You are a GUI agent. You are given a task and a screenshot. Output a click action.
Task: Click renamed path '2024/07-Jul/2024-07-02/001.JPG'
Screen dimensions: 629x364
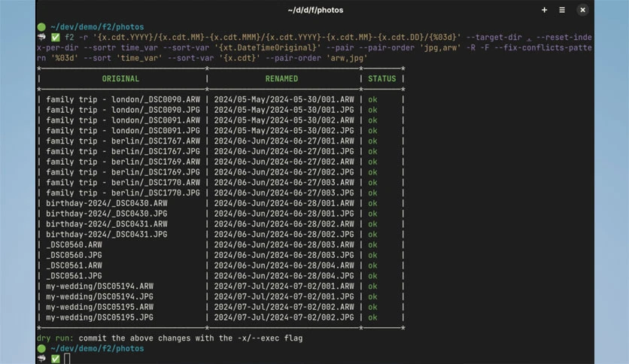[x=284, y=296]
